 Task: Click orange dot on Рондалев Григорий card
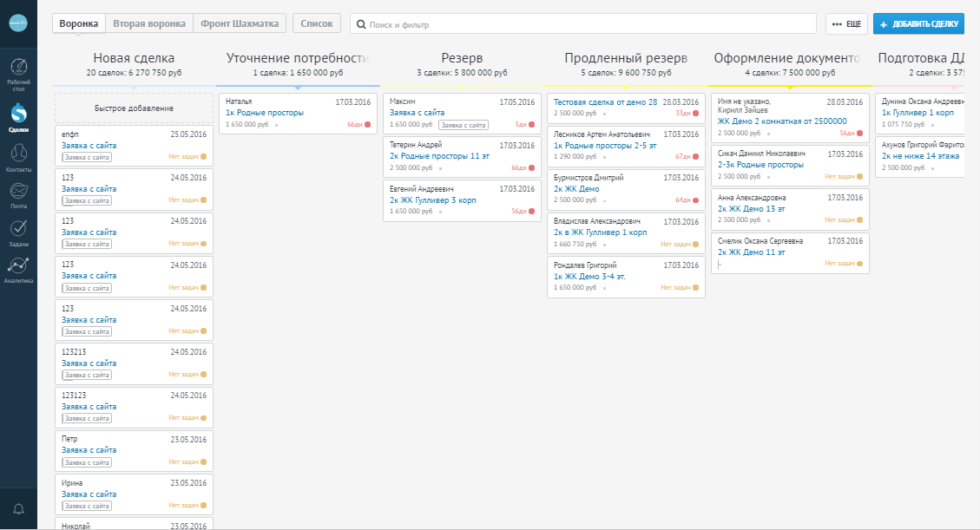click(695, 288)
